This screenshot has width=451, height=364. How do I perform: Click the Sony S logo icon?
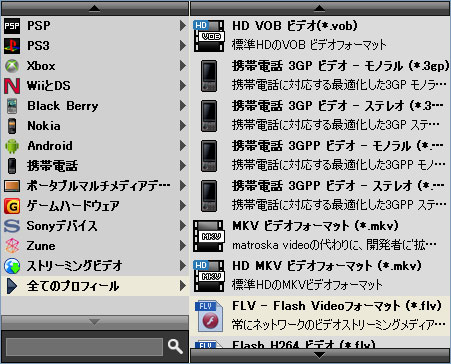(12, 226)
